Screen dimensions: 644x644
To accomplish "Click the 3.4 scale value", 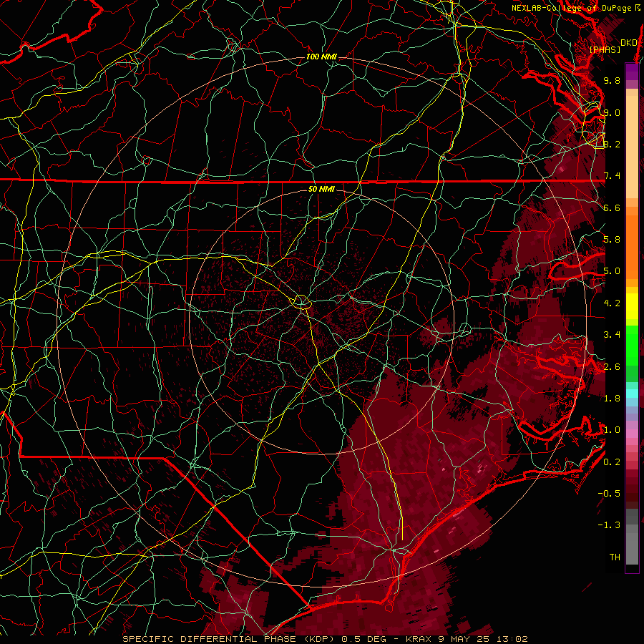I will point(612,335).
